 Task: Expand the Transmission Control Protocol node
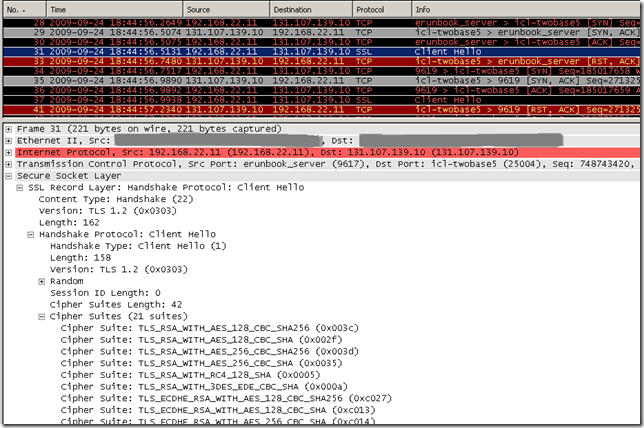click(8, 164)
